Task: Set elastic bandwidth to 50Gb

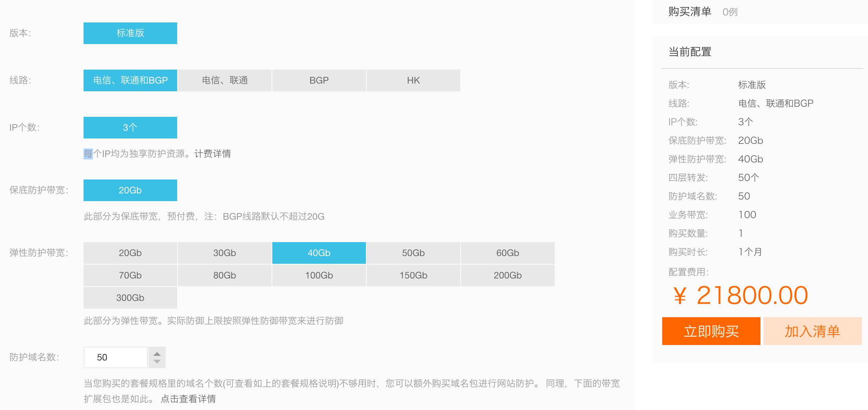Action: click(413, 253)
